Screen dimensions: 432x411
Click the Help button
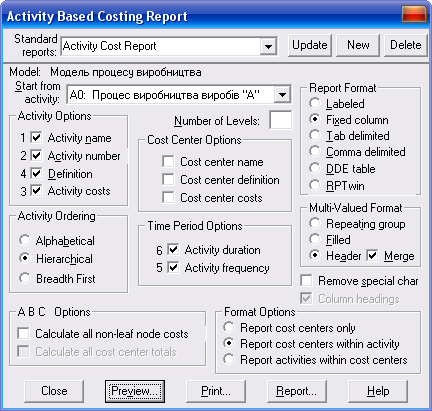coord(378,391)
